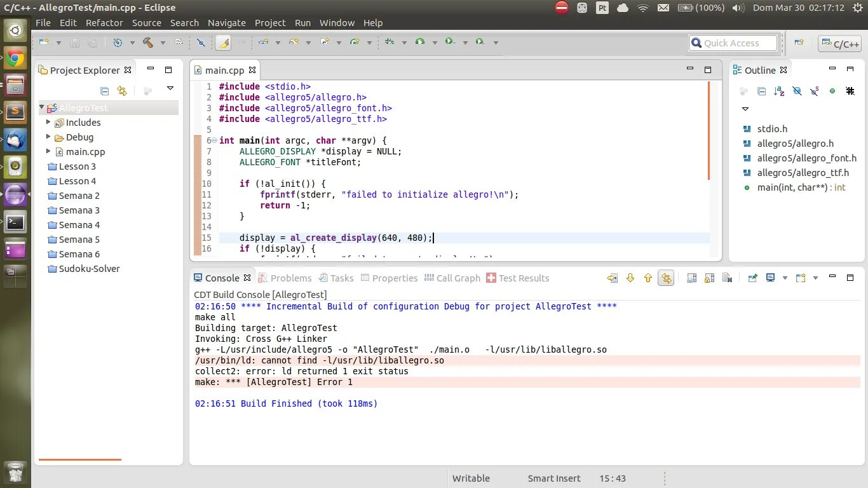Toggle Scroll Lock icon in Console
Screen dimensions: 868x488
(x=710, y=278)
